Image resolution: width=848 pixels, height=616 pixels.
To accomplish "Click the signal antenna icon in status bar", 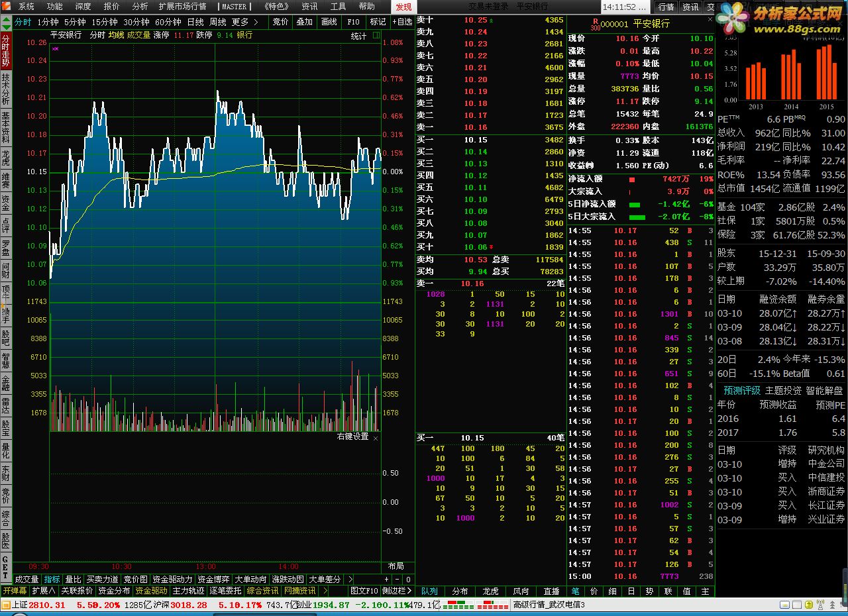I will pos(821,605).
